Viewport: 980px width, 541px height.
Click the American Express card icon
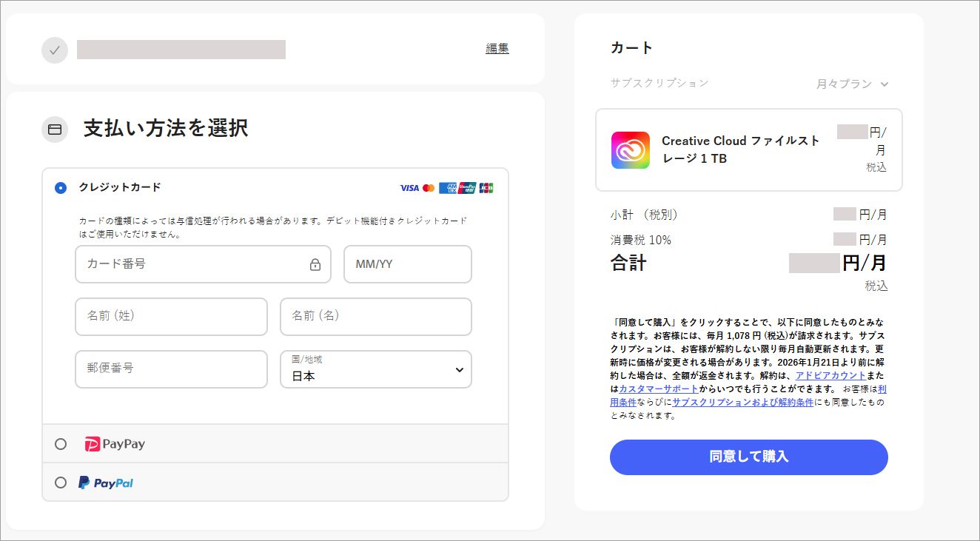(447, 187)
